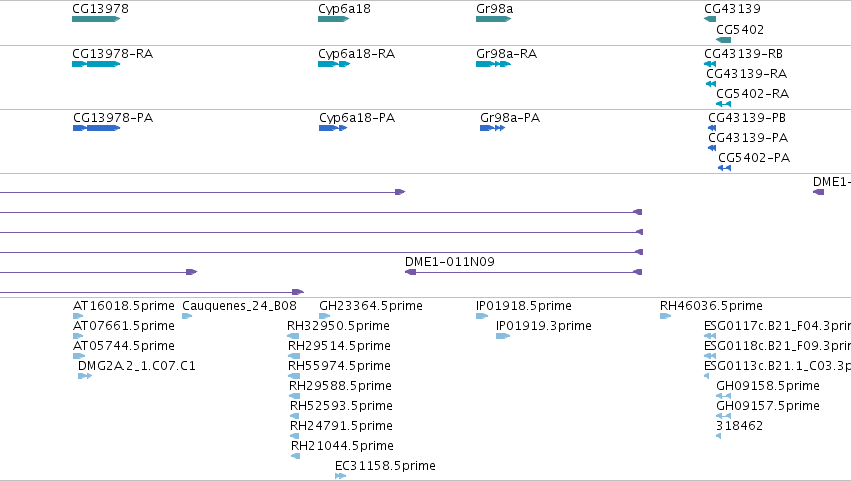
Task: Click the AT16018.5prime EST label
Action: click(x=124, y=306)
